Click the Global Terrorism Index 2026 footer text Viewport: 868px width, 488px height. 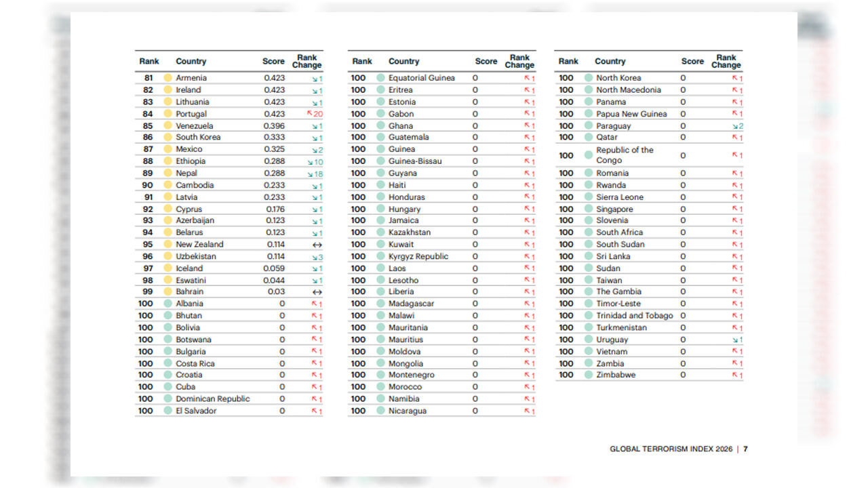pyautogui.click(x=671, y=449)
